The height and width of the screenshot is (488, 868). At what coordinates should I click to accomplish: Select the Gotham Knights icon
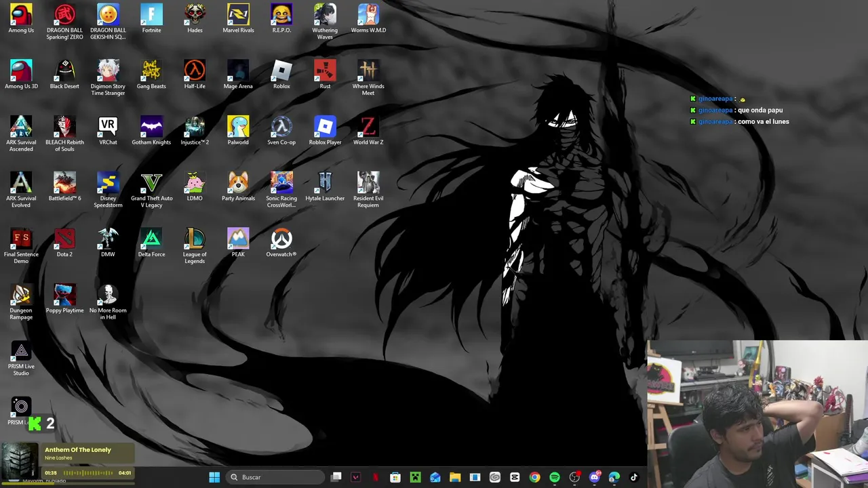click(151, 131)
